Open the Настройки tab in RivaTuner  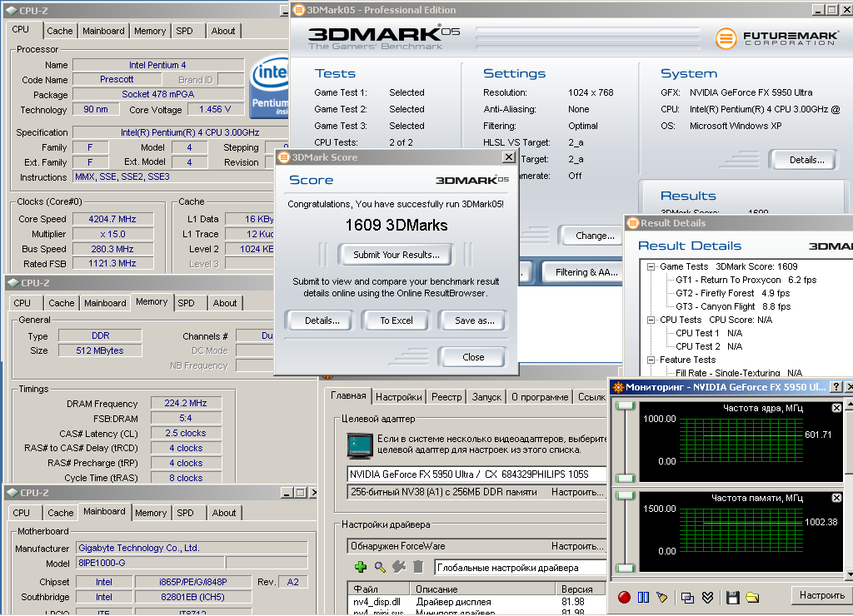click(399, 397)
